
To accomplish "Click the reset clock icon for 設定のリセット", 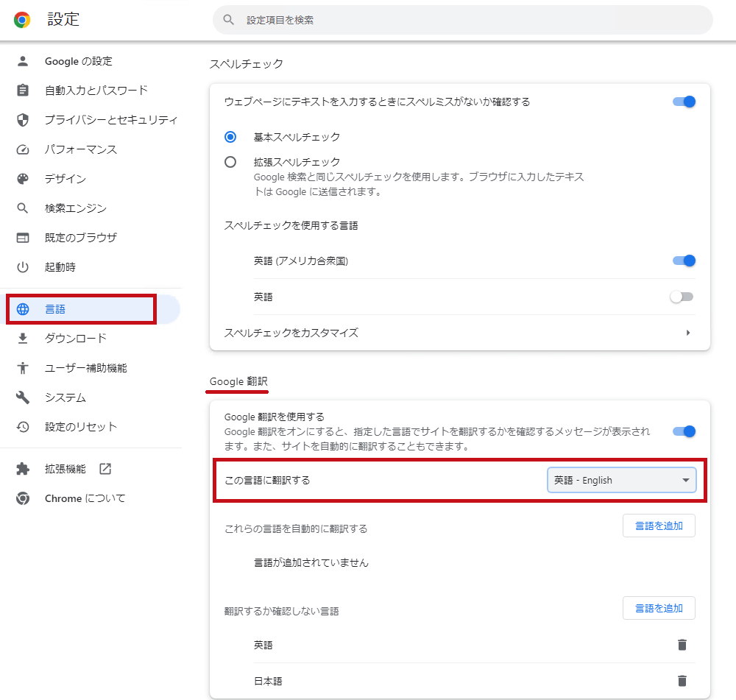I will coord(23,427).
